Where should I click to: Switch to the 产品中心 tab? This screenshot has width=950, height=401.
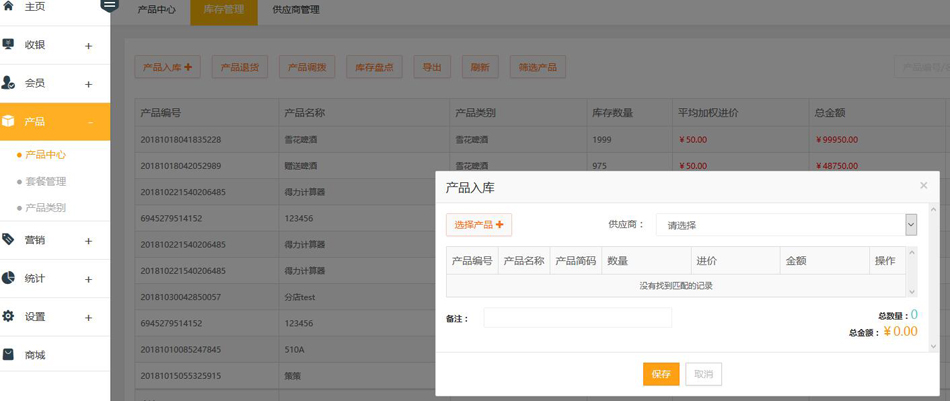156,10
